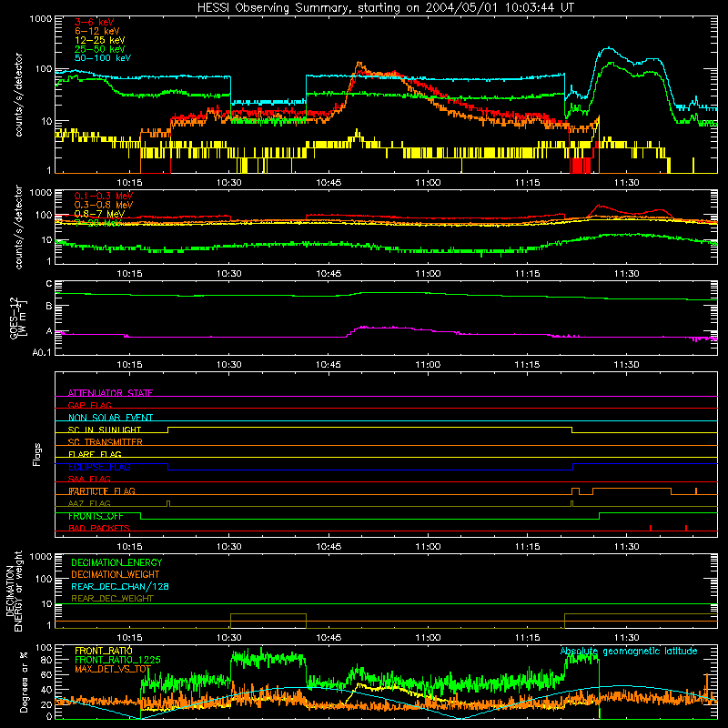Viewport: 728px width, 728px height.
Task: Click the ECLIPSE_FLAG label
Action: click(x=99, y=467)
